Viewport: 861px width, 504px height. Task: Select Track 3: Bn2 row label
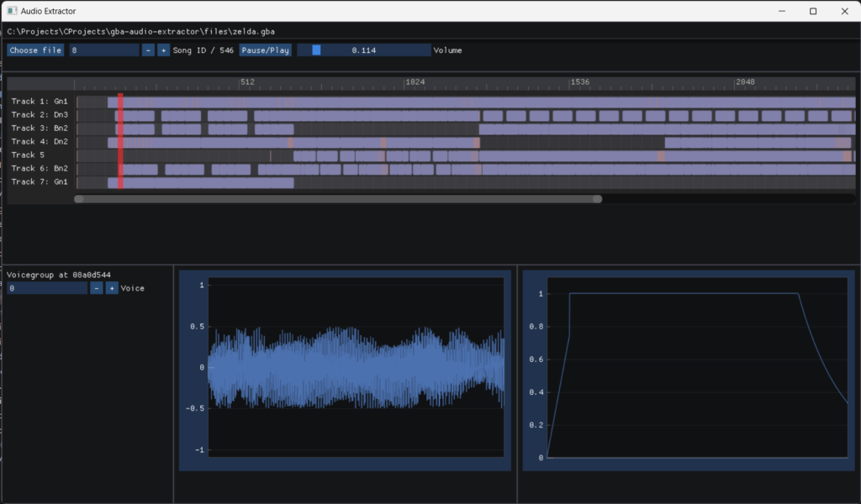40,128
